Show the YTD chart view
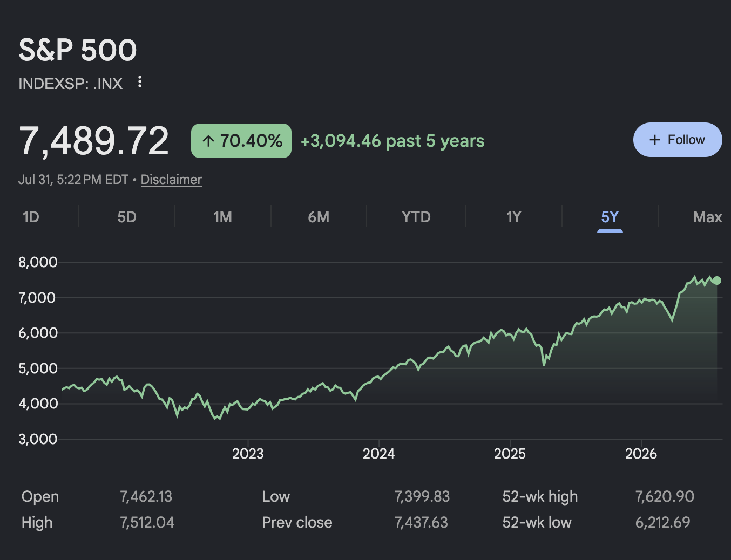 coord(416,217)
